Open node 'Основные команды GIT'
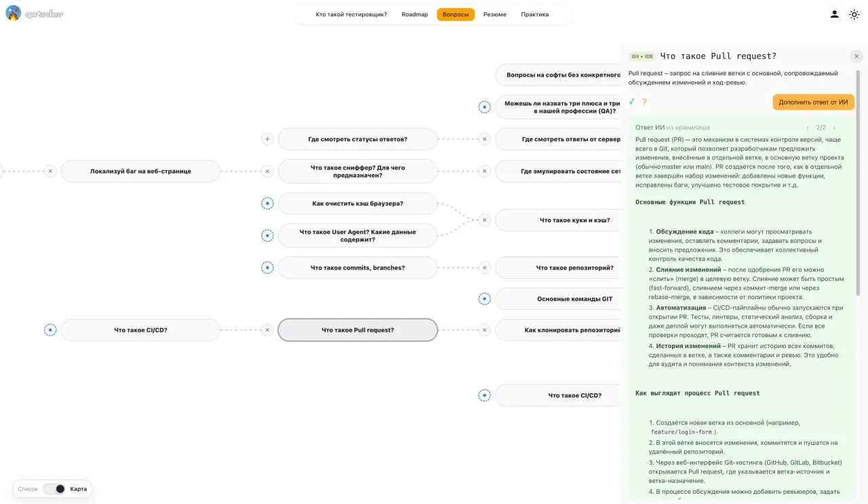Image resolution: width=868 pixels, height=504 pixels. pos(559,298)
